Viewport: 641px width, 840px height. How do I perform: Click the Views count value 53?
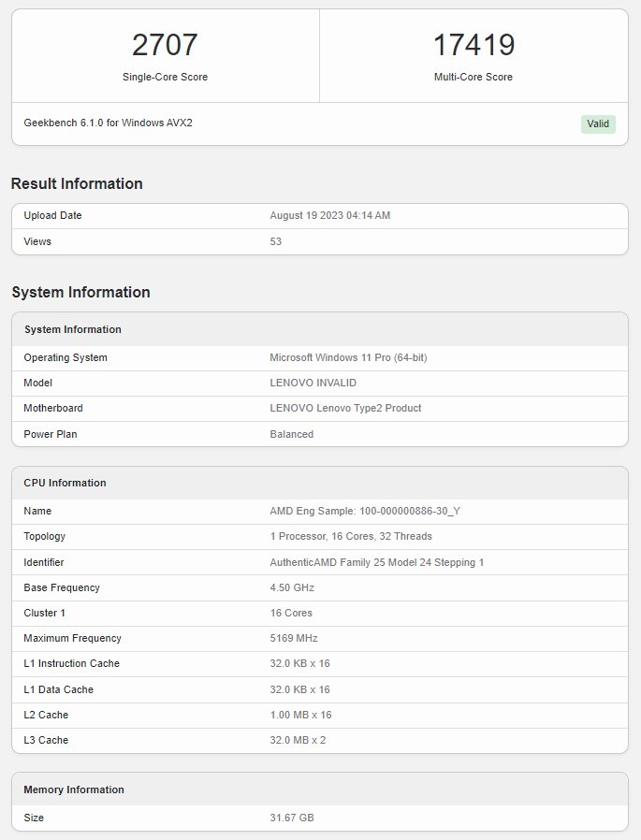click(x=276, y=241)
